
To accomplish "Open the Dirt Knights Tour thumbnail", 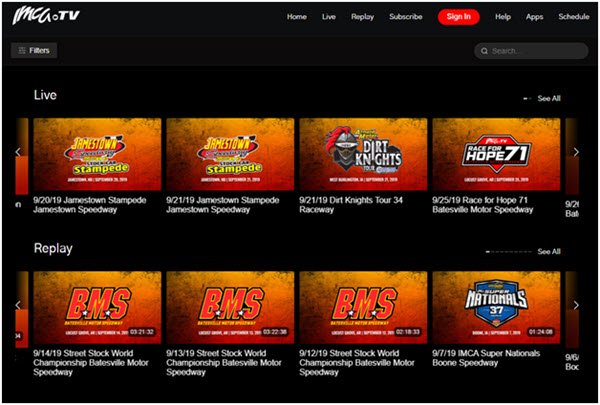I will [x=363, y=154].
